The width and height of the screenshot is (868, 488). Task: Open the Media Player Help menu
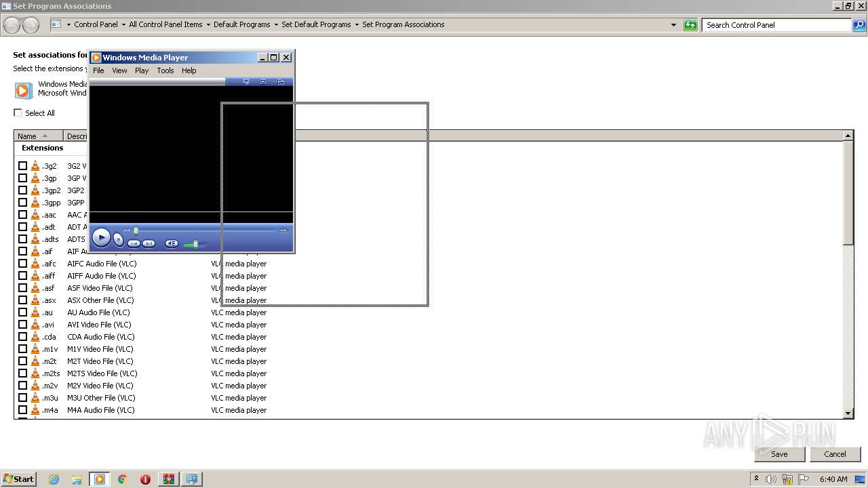tap(189, 70)
